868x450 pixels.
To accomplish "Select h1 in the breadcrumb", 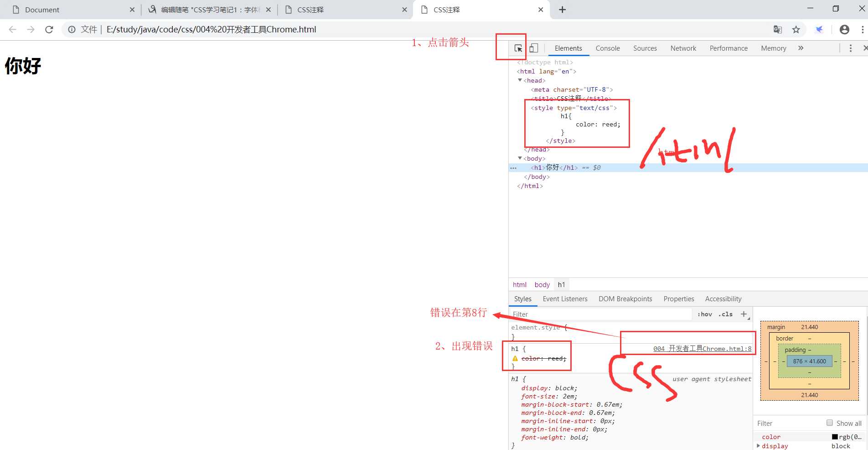I will 562,284.
